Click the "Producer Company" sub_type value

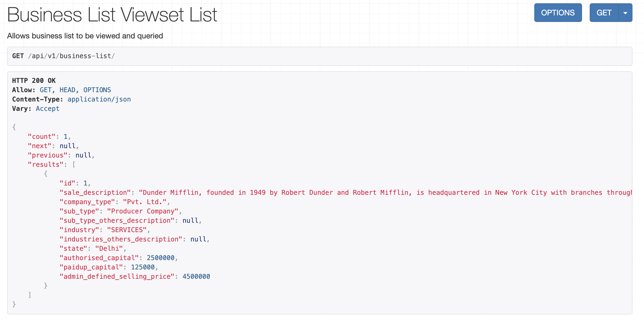click(x=143, y=211)
